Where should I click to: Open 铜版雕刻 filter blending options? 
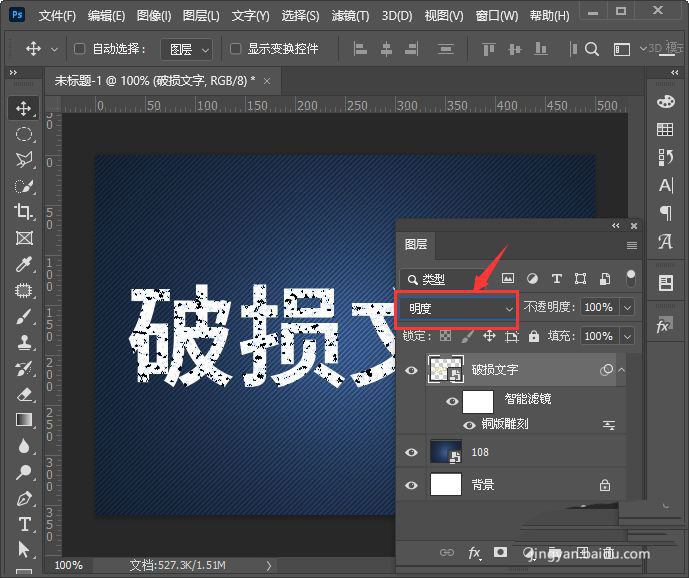(609, 425)
